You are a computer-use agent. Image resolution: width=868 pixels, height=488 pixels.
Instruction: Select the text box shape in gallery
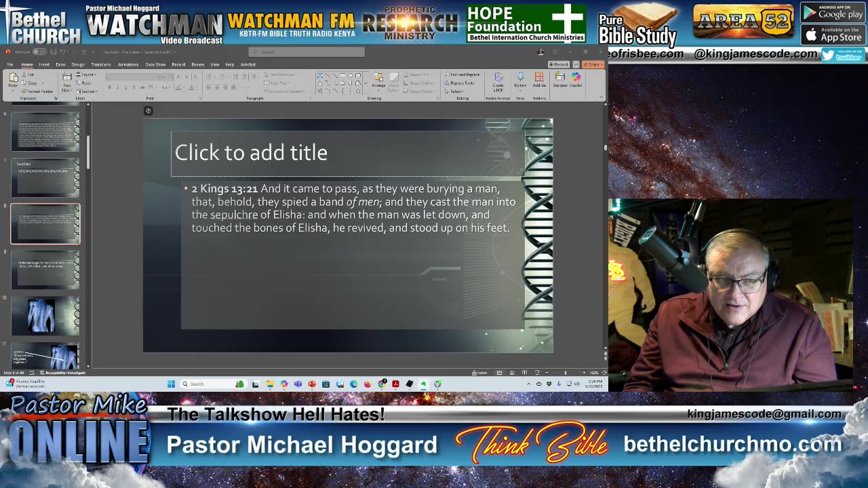click(x=320, y=75)
